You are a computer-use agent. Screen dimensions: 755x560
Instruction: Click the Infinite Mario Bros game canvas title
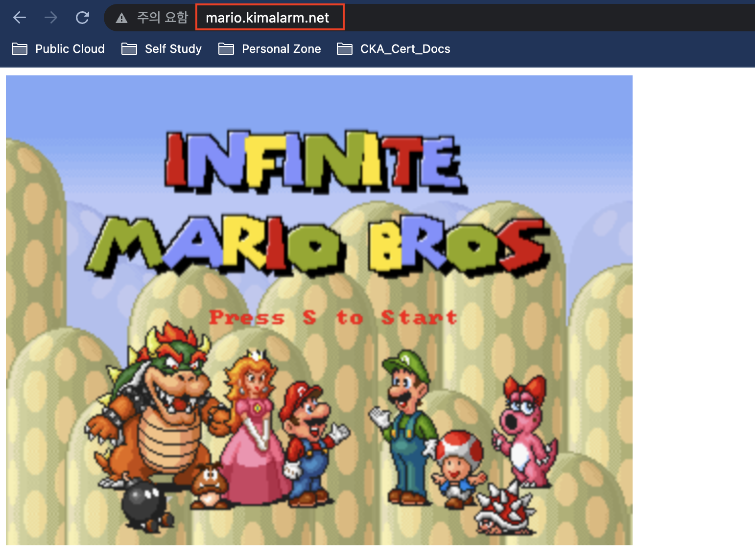[318, 203]
